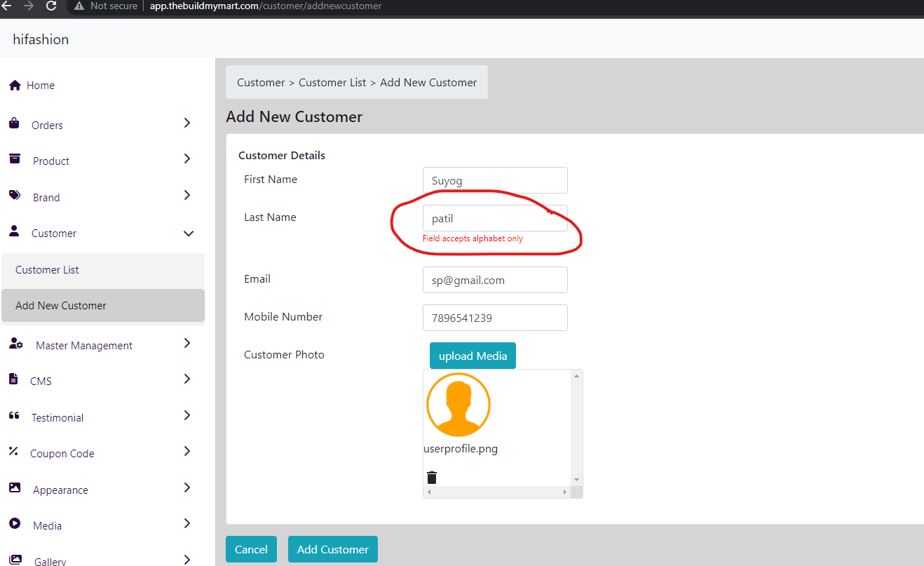
Task: Expand the Product menu chevron
Action: 187,159
